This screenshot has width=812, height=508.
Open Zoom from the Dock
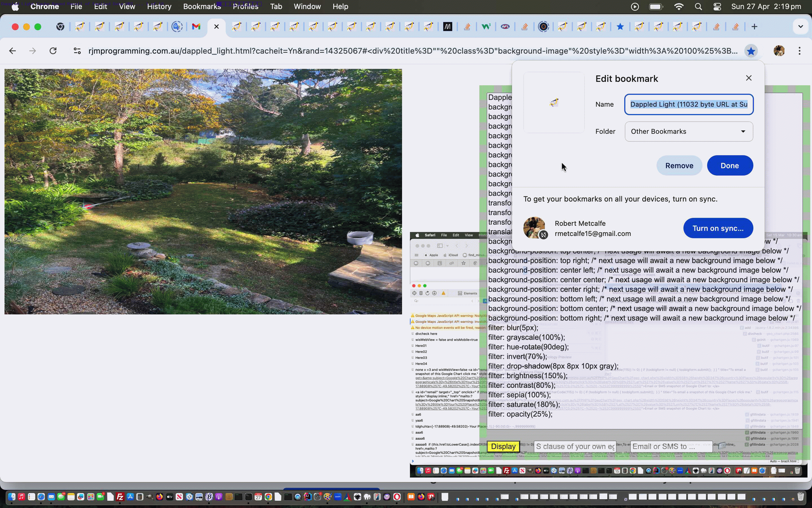point(337,497)
